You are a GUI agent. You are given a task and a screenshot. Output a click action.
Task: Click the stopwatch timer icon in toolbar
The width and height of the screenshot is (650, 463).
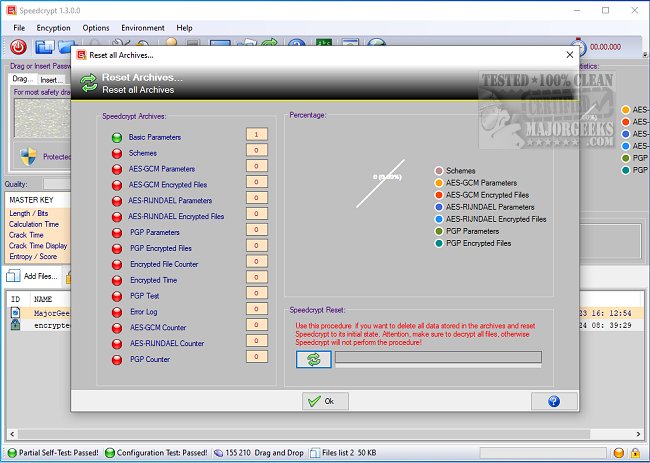point(579,47)
